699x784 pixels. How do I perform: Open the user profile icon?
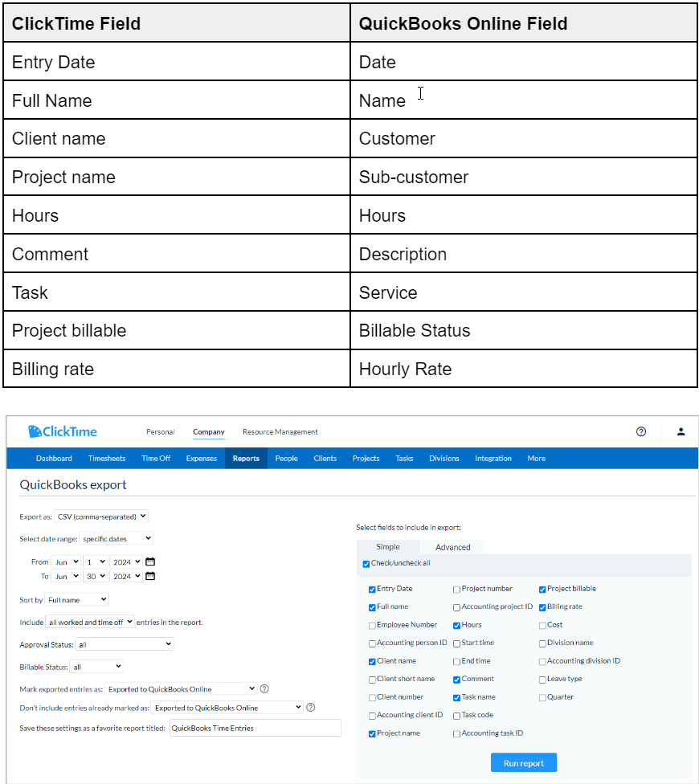point(681,431)
